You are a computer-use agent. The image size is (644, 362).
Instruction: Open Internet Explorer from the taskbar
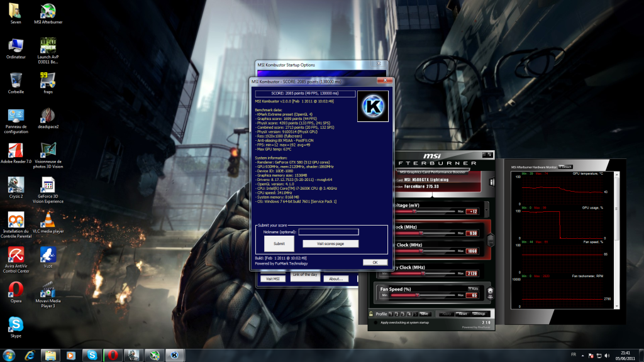30,356
